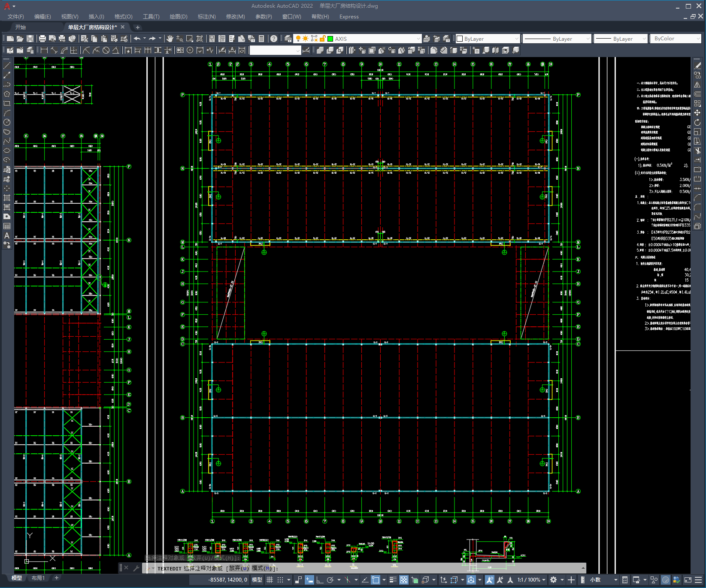This screenshot has width=706, height=588.
Task: Switch to the 布局1 layout tab
Action: (x=38, y=578)
